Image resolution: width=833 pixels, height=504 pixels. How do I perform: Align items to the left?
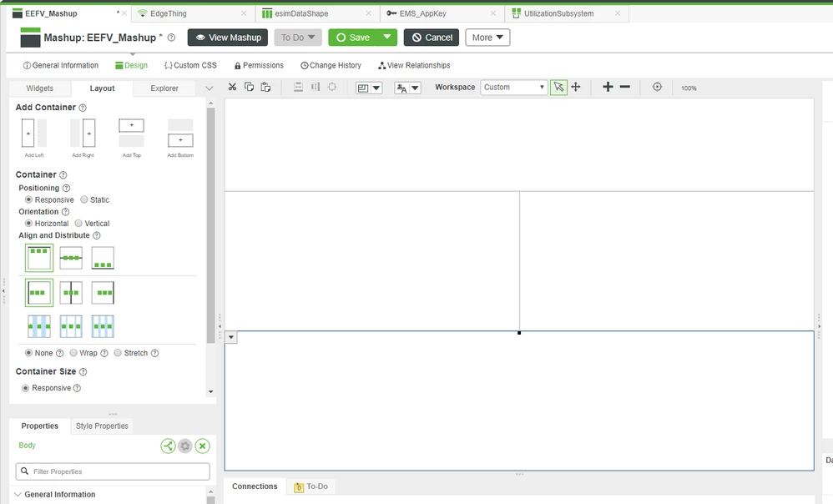39,293
